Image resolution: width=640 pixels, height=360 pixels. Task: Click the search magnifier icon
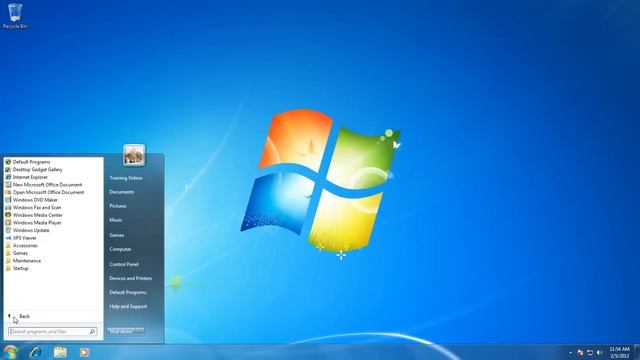[92, 332]
